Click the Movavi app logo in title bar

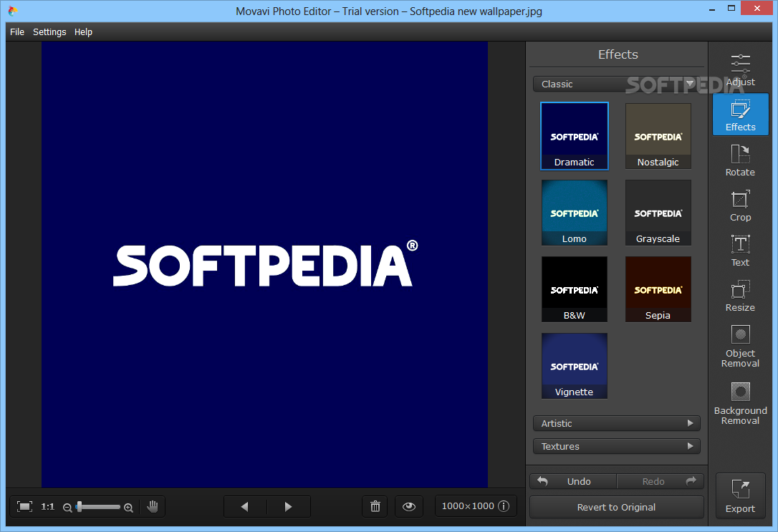[13, 11]
